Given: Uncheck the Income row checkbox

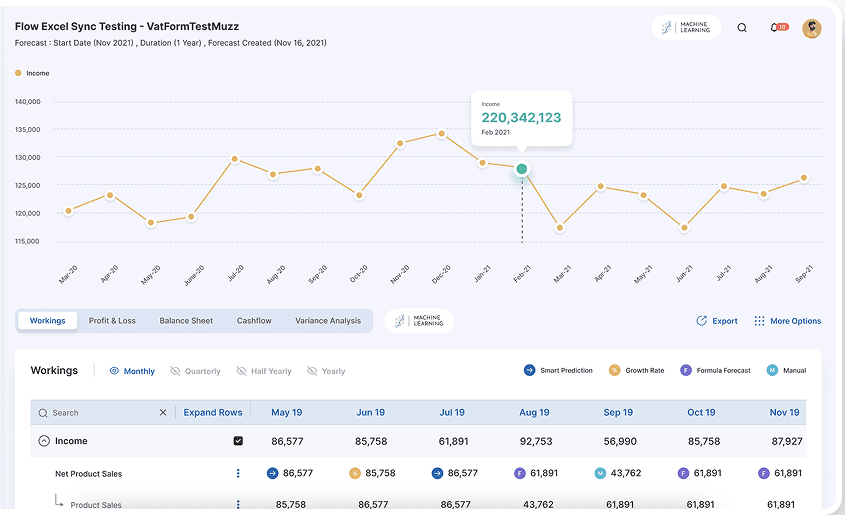Looking at the screenshot, I should tap(238, 441).
